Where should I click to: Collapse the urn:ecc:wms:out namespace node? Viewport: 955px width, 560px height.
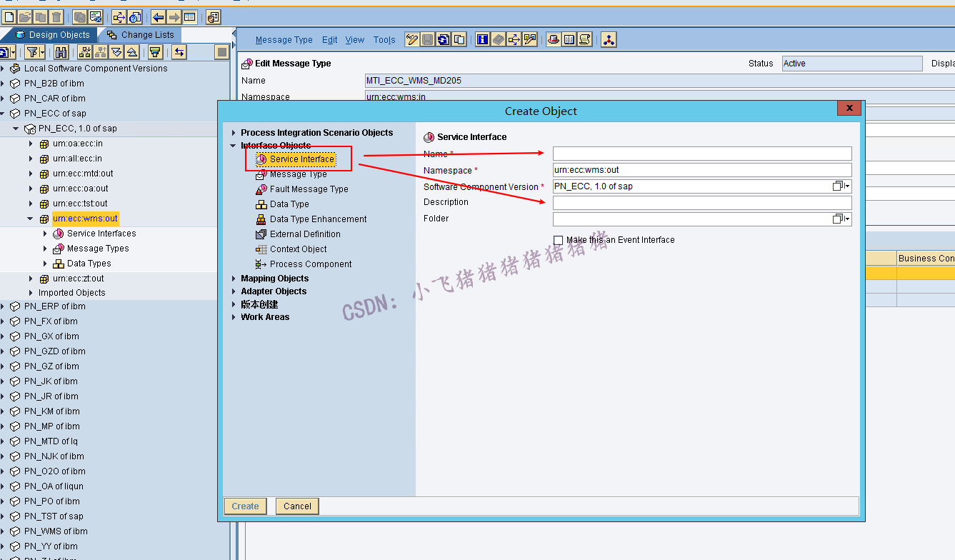pyautogui.click(x=31, y=219)
